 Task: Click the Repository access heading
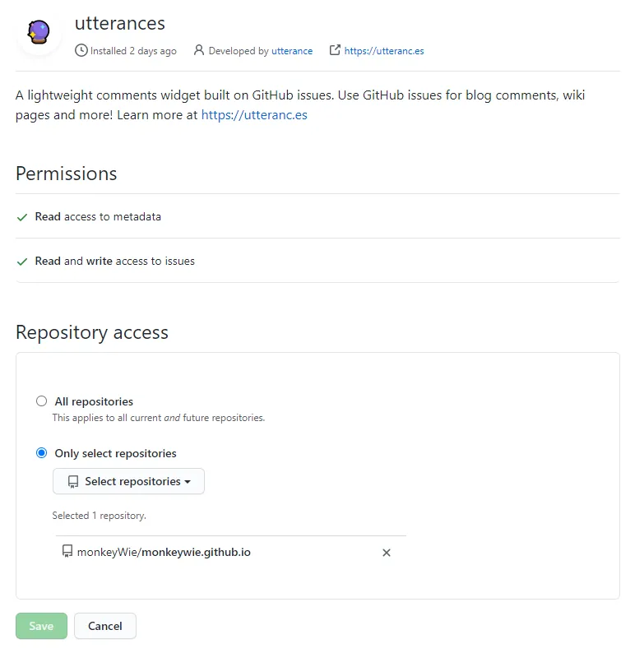92,332
